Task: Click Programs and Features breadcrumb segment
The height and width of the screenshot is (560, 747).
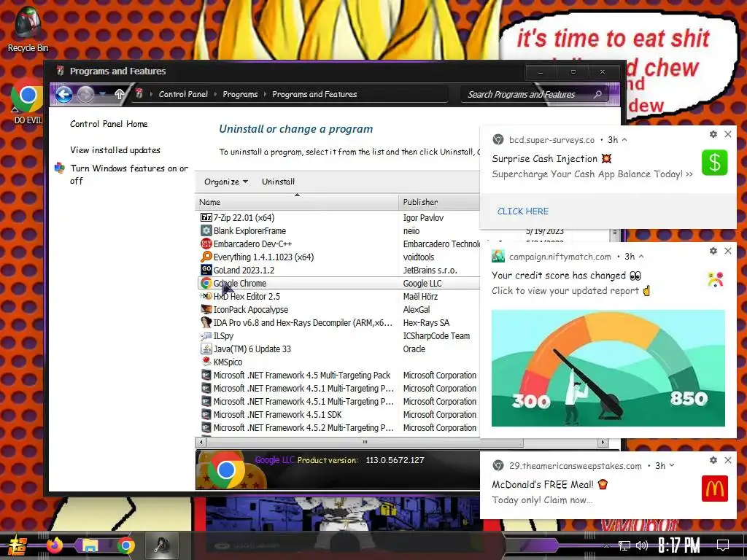Action: [x=314, y=94]
